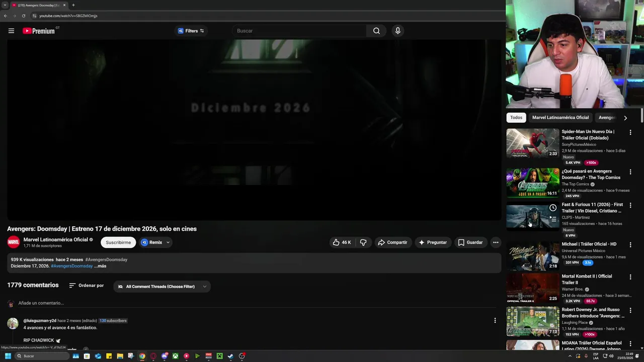
Task: Open Robert Downey Jr. Russo Brothers thumbnail
Action: click(533, 321)
